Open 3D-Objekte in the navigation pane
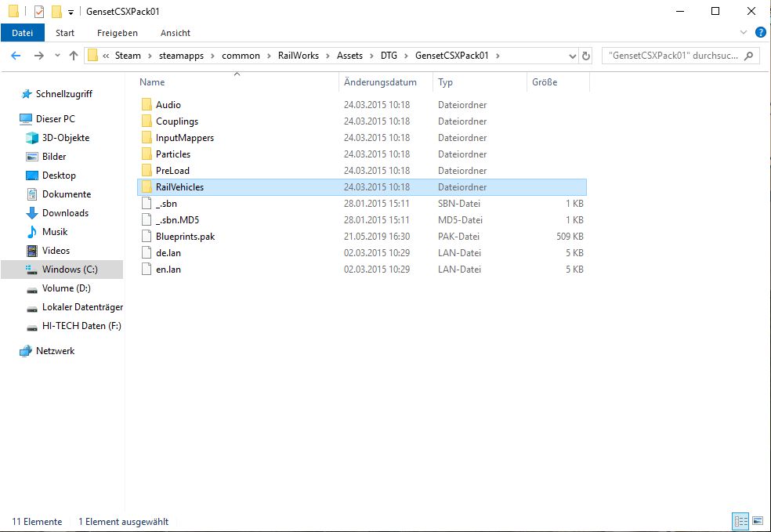Image resolution: width=771 pixels, height=532 pixels. click(65, 138)
